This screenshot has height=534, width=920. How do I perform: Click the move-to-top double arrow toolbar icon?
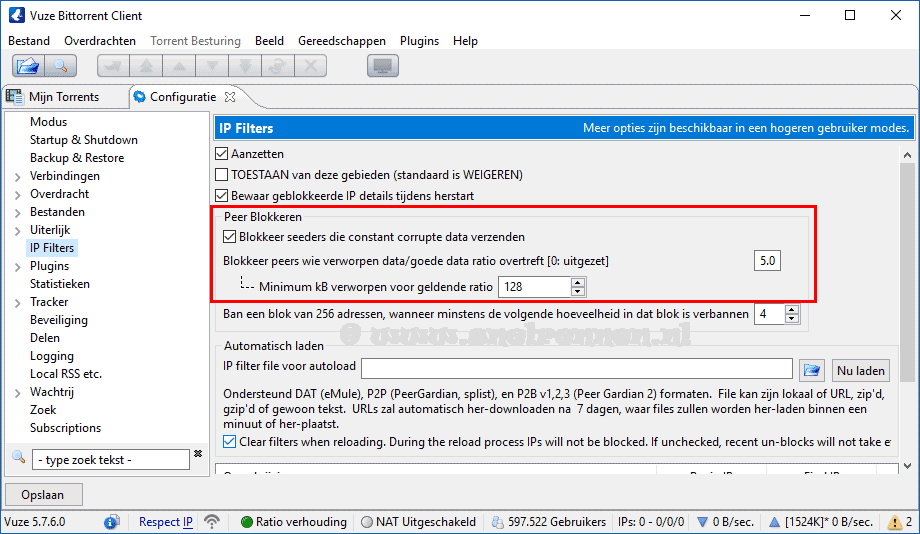tap(146, 66)
